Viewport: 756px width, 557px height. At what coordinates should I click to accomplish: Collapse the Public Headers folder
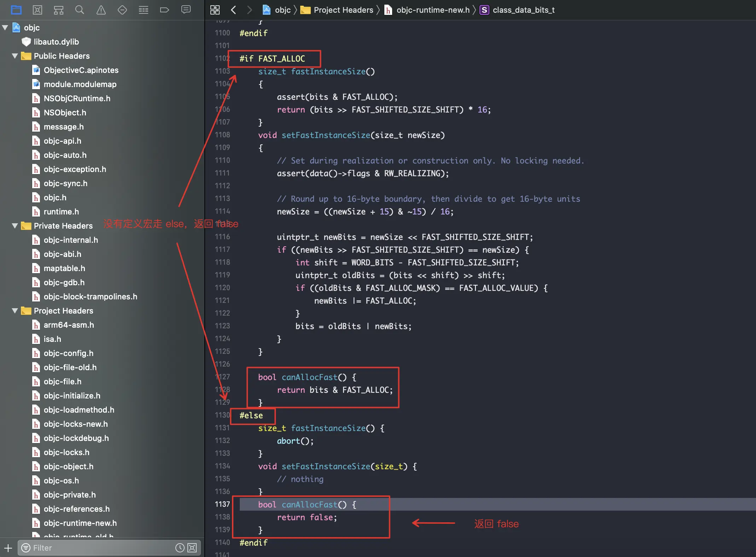coord(15,56)
